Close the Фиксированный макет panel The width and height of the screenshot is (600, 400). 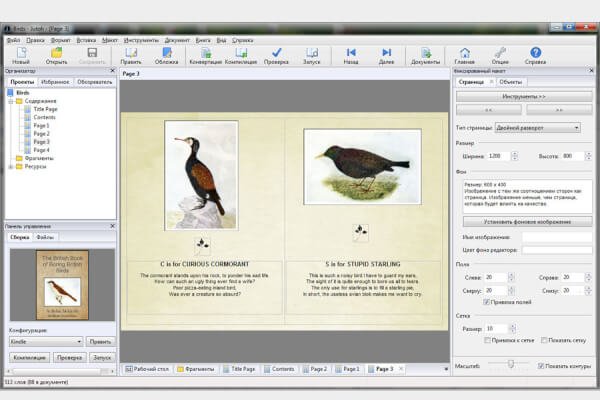[x=591, y=70]
